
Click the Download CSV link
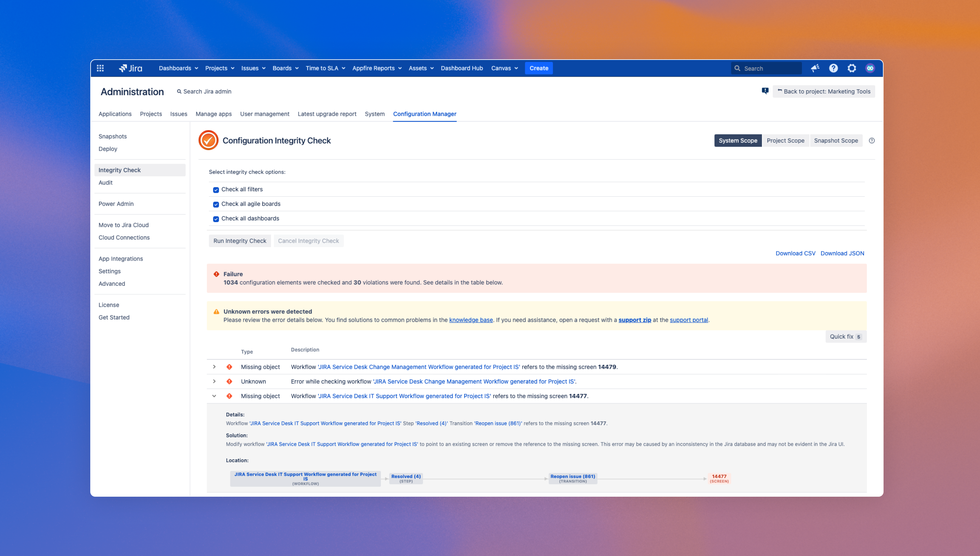point(795,253)
